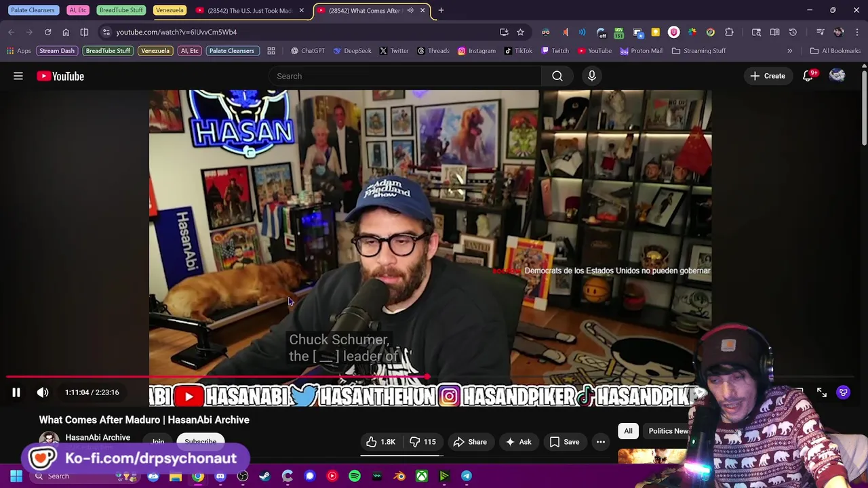
Task: Toggle fullscreen on the video player
Action: 822,392
